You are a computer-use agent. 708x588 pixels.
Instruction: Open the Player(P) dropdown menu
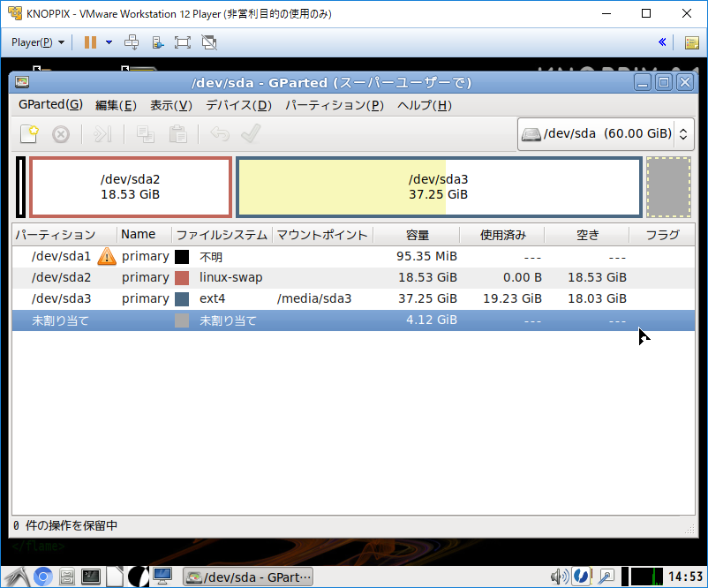38,42
